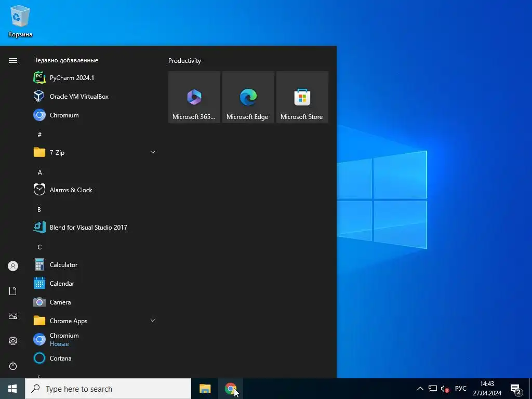Click the C letter section header
This screenshot has width=532, height=399.
[39, 247]
